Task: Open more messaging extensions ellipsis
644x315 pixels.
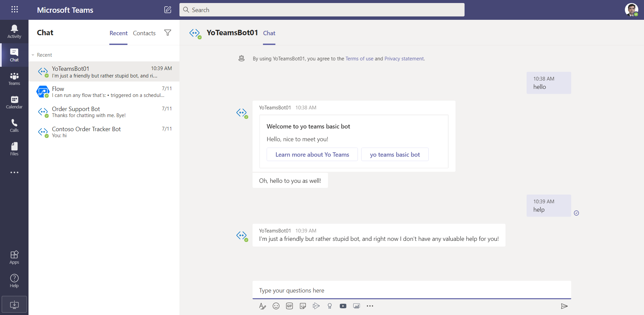Action: click(370, 306)
